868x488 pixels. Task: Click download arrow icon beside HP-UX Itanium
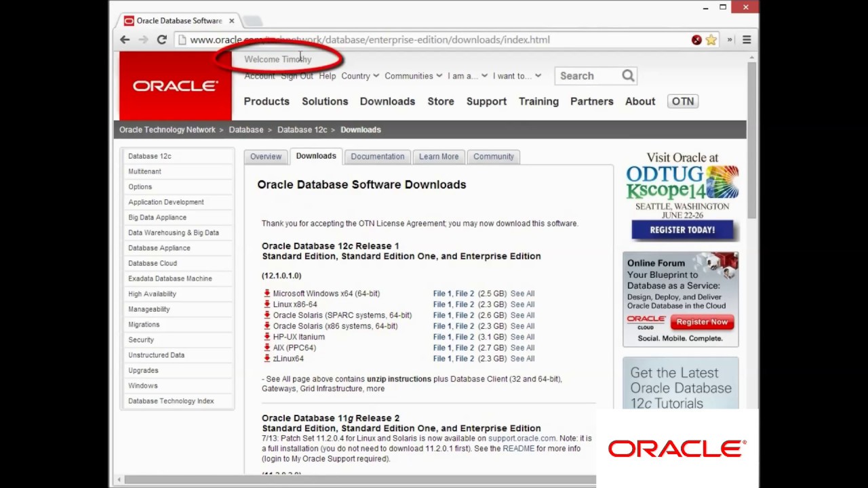(x=267, y=337)
